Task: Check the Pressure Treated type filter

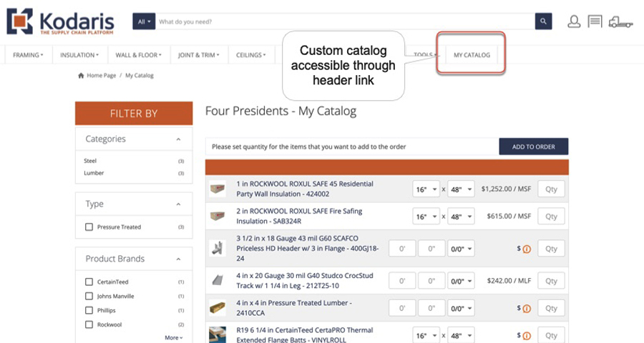Action: point(89,227)
